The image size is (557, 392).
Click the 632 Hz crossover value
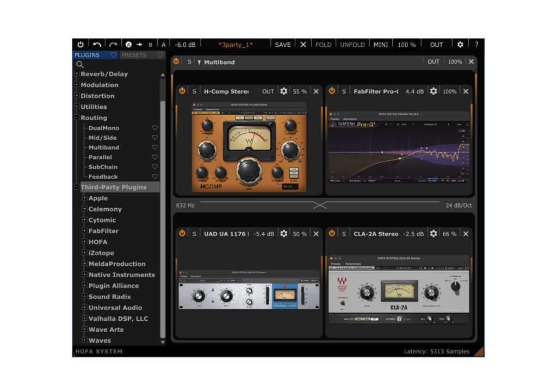coord(185,205)
